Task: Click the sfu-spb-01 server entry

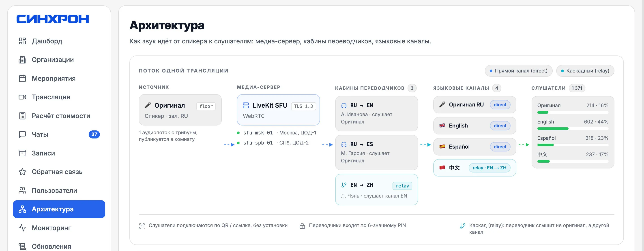Action: point(273,143)
